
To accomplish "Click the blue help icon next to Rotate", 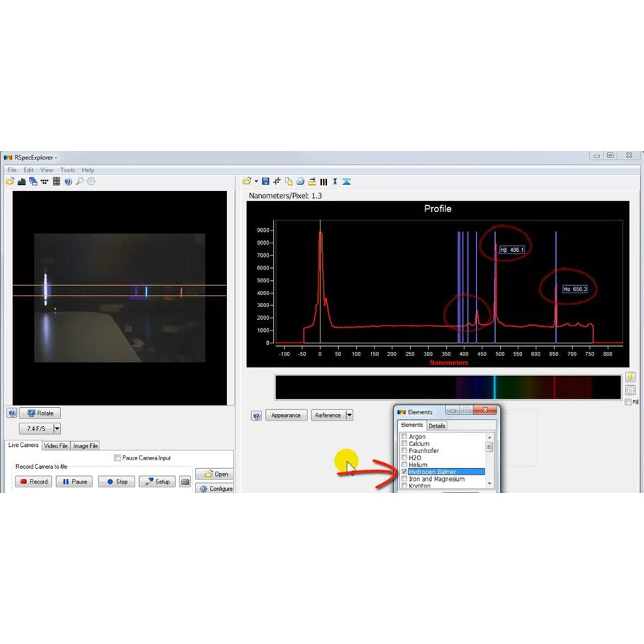I will [11, 413].
